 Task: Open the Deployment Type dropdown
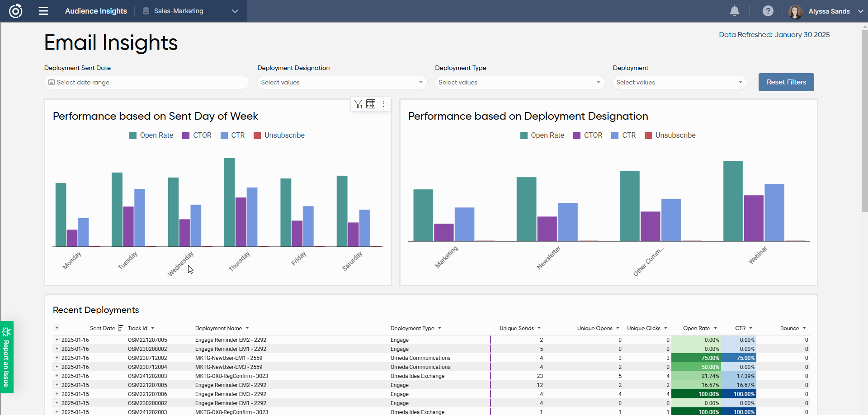coord(519,82)
